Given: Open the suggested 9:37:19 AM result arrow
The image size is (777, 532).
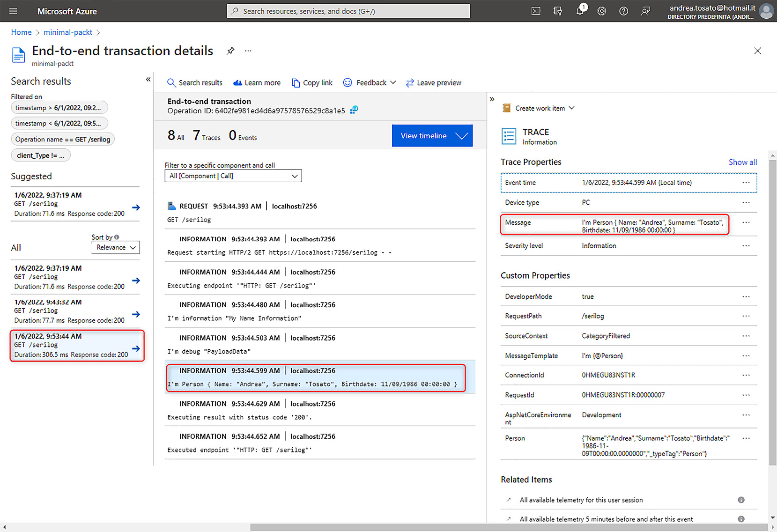Looking at the screenshot, I should (x=136, y=207).
